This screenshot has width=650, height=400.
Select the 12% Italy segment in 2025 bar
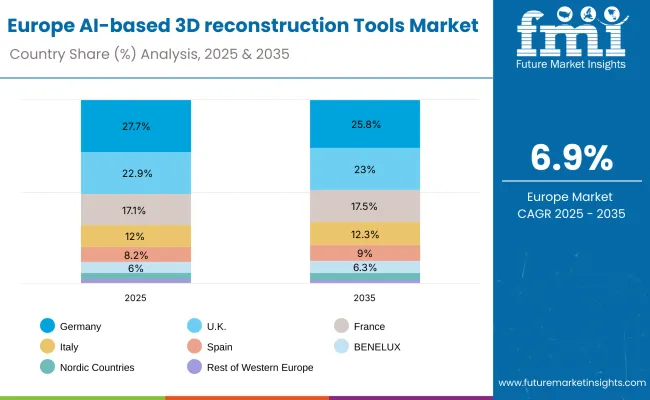click(x=136, y=236)
